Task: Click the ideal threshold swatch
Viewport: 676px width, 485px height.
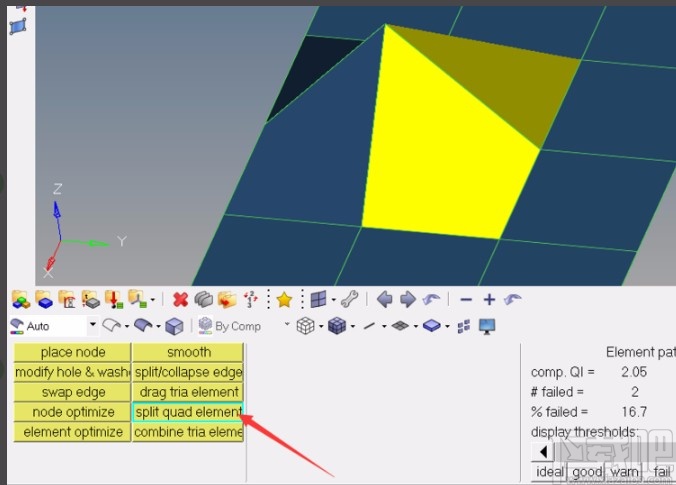Action: (x=549, y=472)
